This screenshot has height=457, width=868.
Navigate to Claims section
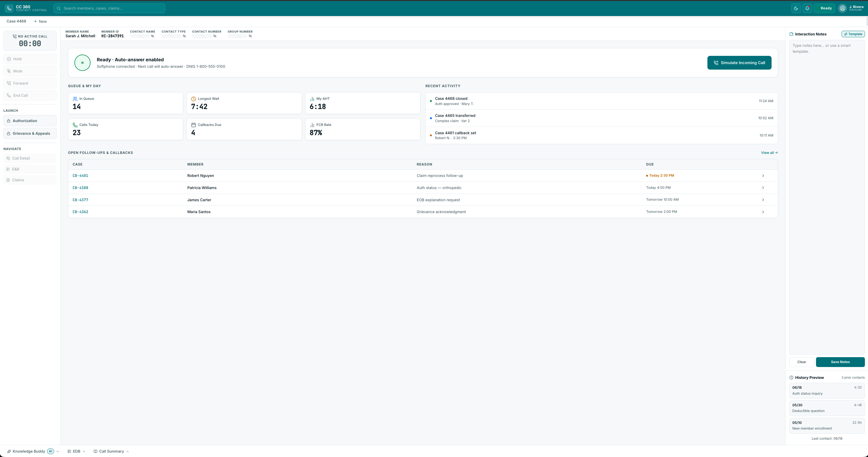pos(30,180)
